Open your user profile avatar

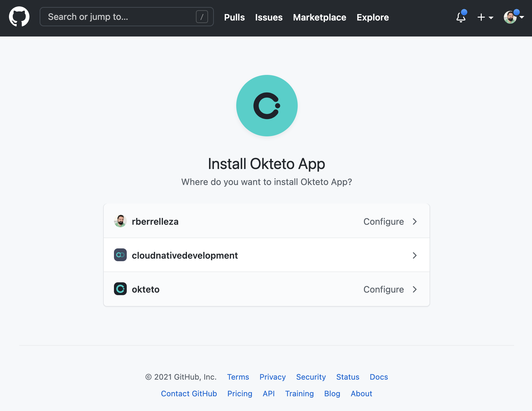pos(511,17)
